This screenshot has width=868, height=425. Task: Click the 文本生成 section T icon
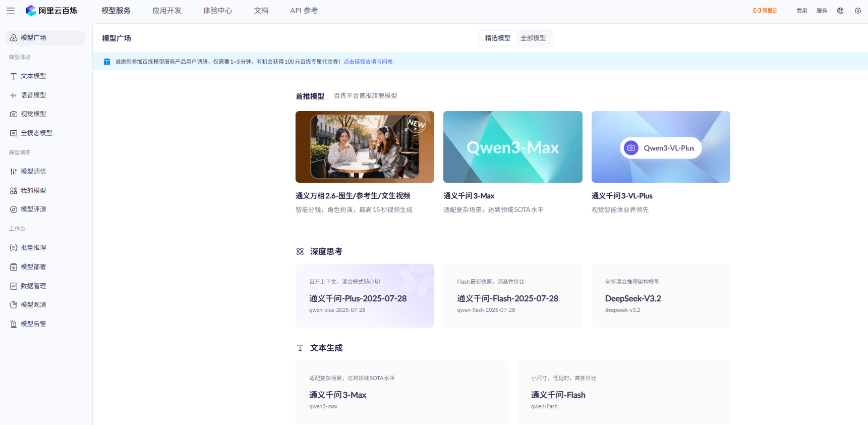(x=300, y=348)
